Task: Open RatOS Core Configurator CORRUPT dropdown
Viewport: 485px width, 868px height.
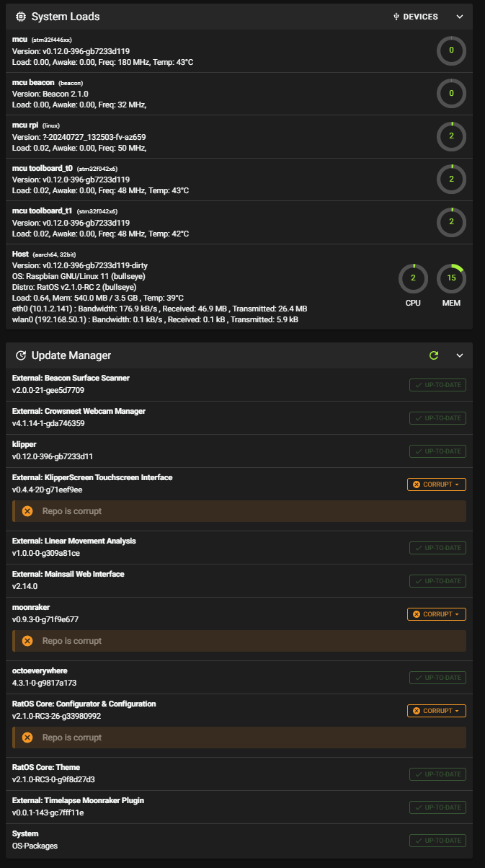Action: pos(437,711)
